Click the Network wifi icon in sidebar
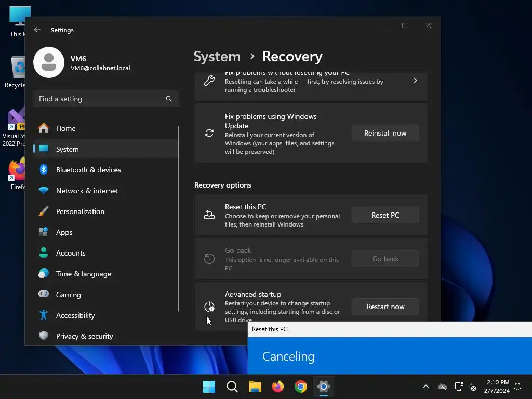The width and height of the screenshot is (532, 399). [44, 190]
